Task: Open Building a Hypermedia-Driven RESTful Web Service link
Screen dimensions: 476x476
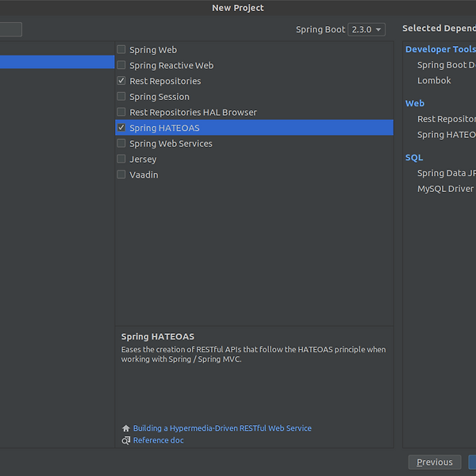Action: (x=222, y=428)
